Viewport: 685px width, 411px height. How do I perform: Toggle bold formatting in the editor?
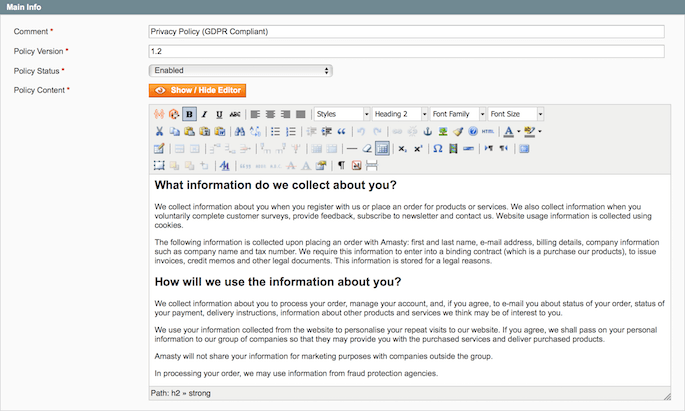pos(190,114)
